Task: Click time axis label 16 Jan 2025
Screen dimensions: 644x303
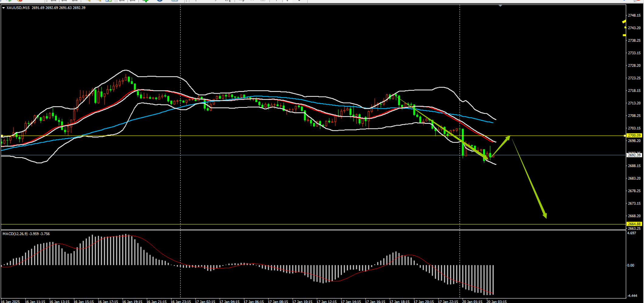Action: coord(11,301)
